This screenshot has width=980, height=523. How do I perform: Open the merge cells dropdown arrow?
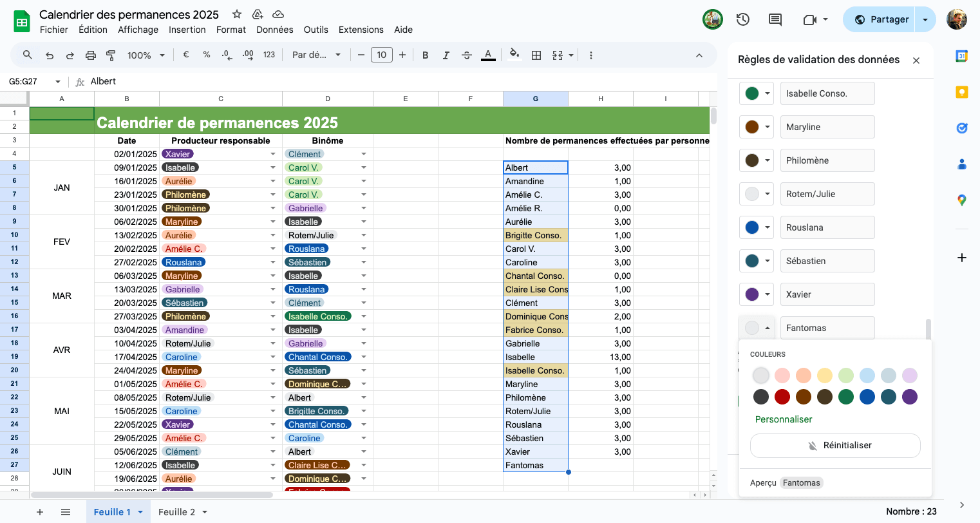click(571, 55)
